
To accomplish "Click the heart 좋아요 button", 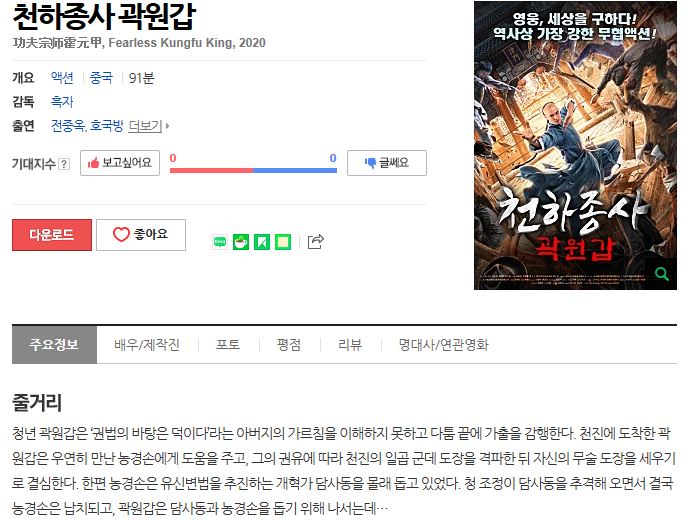I will pos(141,235).
